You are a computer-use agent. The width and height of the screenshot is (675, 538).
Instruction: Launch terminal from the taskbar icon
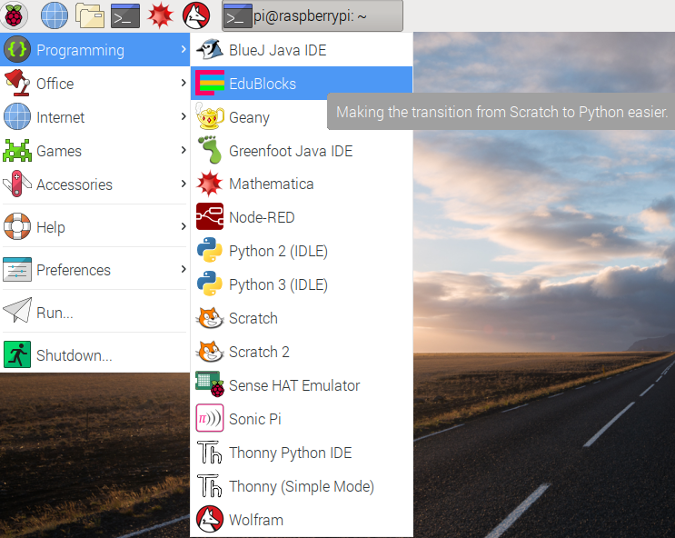125,16
